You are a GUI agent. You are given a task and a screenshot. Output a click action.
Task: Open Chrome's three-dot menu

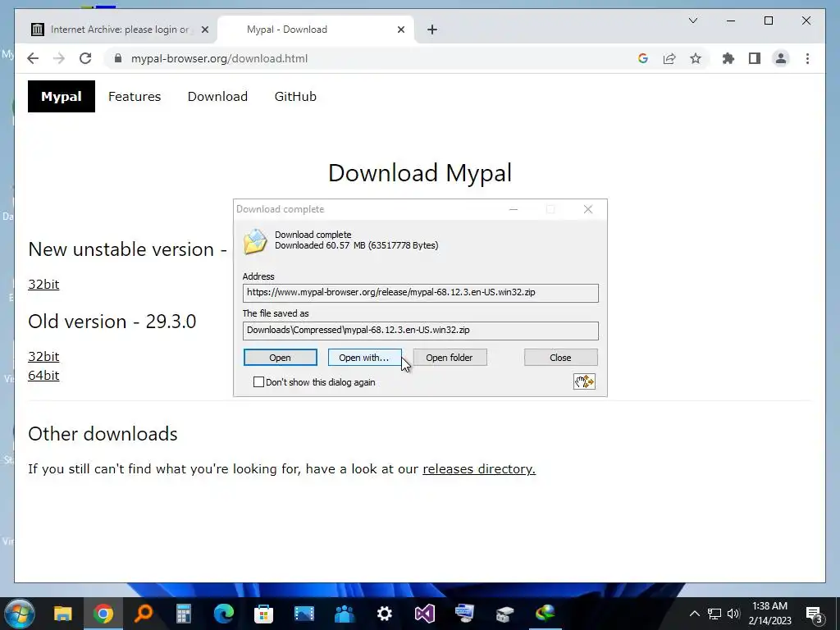(807, 58)
